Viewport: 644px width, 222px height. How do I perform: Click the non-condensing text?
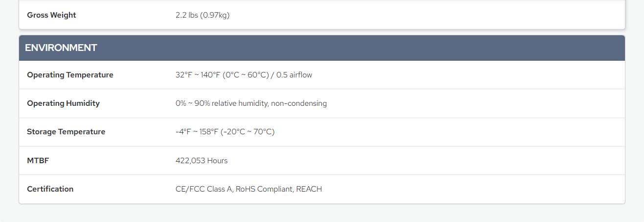point(299,103)
